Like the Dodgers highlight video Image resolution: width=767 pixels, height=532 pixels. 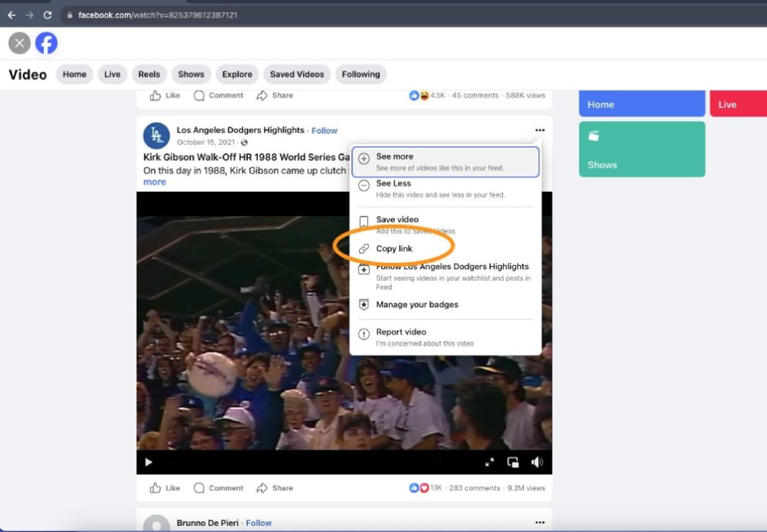[164, 487]
